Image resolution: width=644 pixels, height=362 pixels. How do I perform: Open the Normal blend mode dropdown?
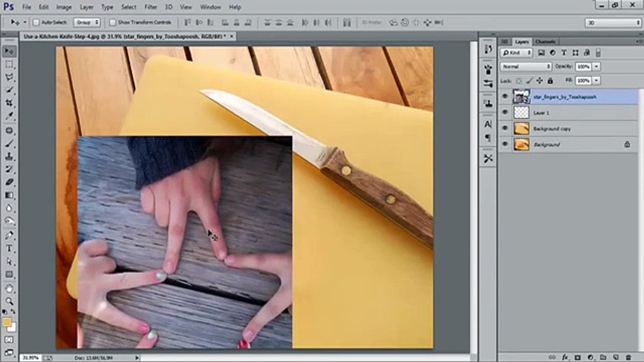(x=526, y=66)
